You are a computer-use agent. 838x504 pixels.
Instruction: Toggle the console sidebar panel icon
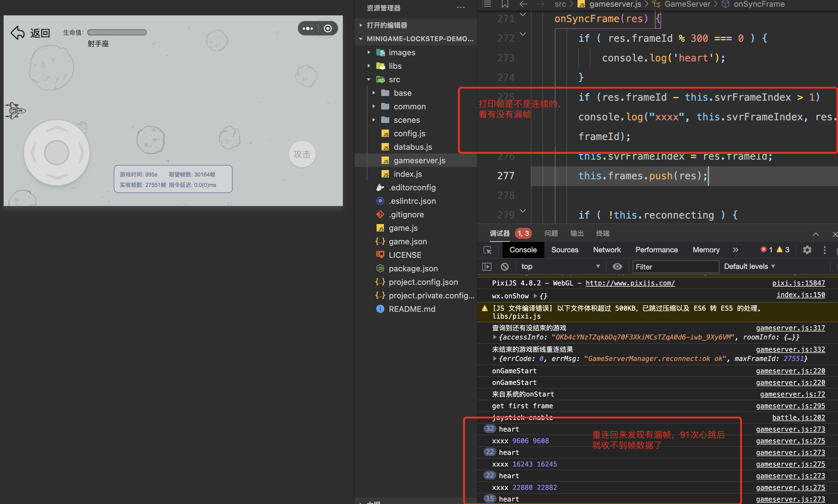point(487,267)
